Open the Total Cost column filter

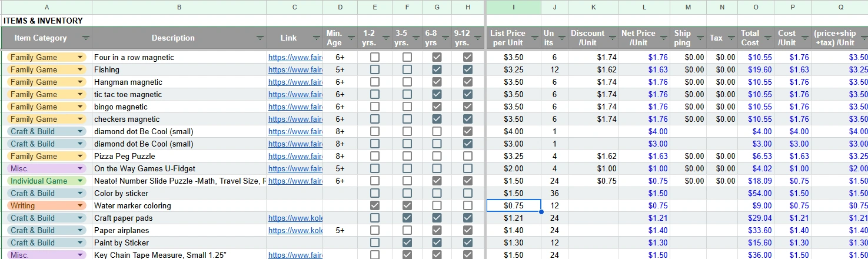point(768,38)
